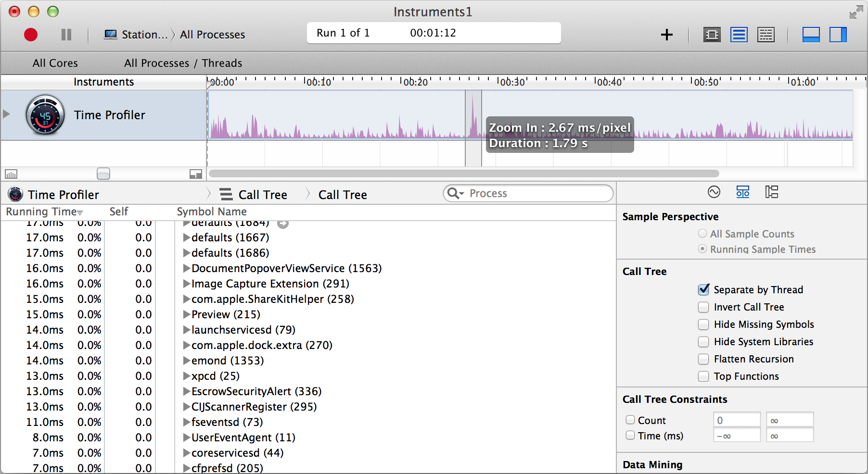Uncheck Separate by Thread

coord(703,289)
